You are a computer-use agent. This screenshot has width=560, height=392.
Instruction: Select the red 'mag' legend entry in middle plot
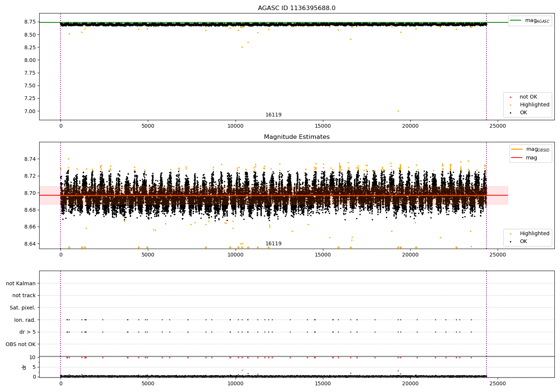click(x=524, y=158)
